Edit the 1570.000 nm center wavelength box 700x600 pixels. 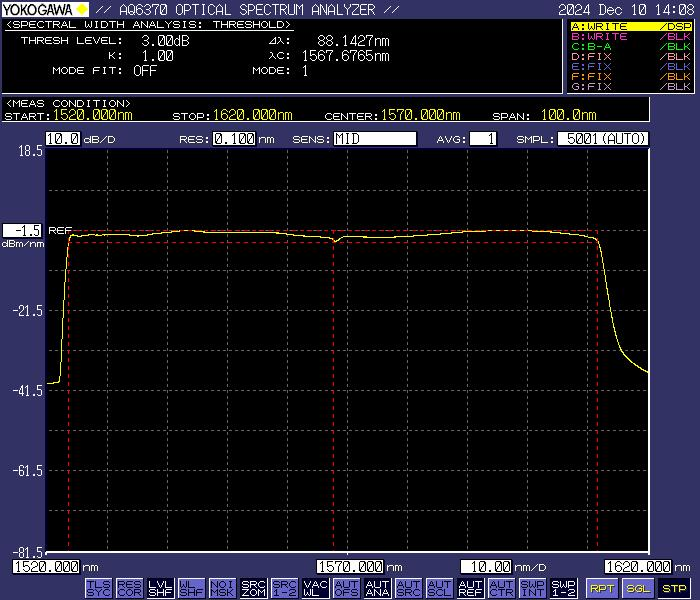click(x=350, y=567)
